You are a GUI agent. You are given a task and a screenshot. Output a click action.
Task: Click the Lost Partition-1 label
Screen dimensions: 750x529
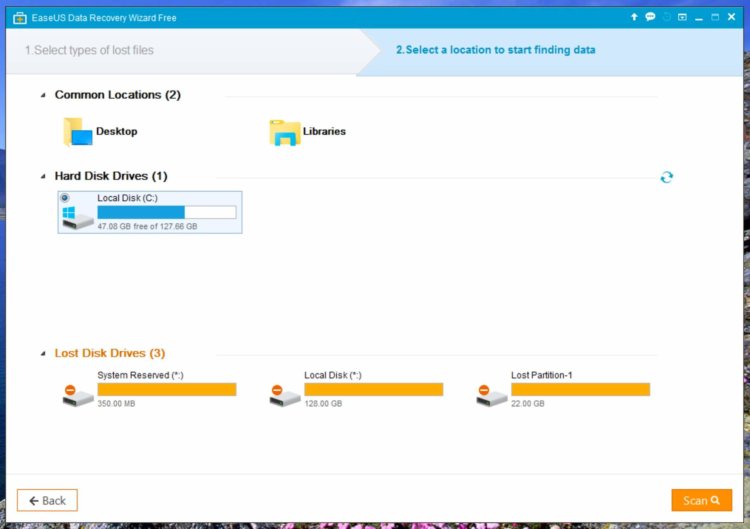[541, 375]
